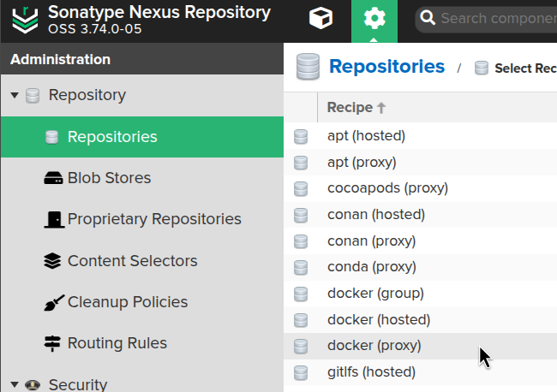Click the Select Recipe breadcrumb icon
Image resolution: width=557 pixels, height=392 pixels.
(x=482, y=68)
